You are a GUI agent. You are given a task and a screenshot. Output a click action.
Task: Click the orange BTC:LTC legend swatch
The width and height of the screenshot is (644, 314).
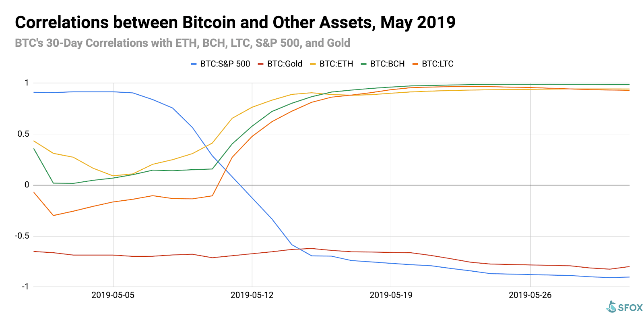click(415, 64)
